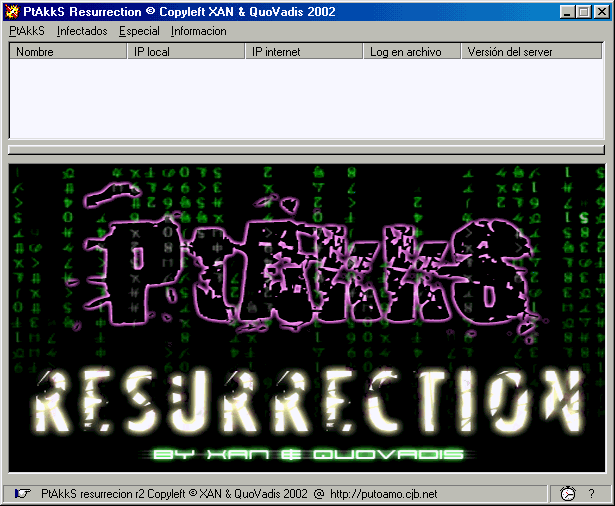Click the Resurrection text in the banner
The image size is (615, 506).
click(308, 400)
